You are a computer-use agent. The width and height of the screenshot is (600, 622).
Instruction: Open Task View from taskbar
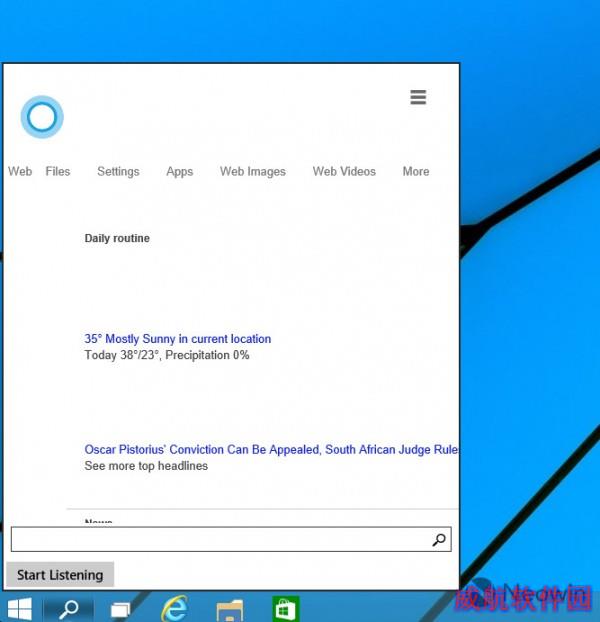(121, 610)
